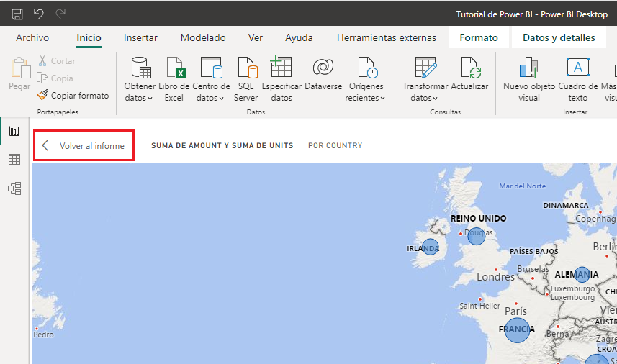The image size is (617, 364).
Task: Open the Libro de Excel data source
Action: pos(174,70)
